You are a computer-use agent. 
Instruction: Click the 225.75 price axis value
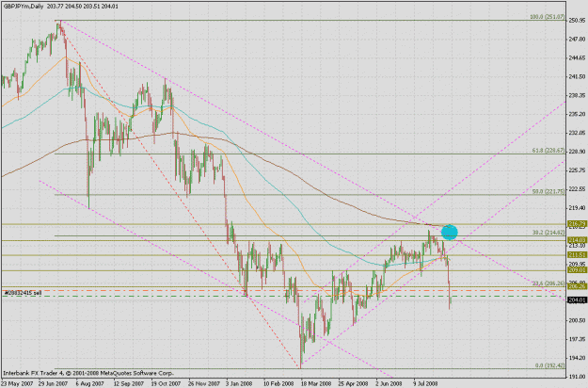point(577,170)
